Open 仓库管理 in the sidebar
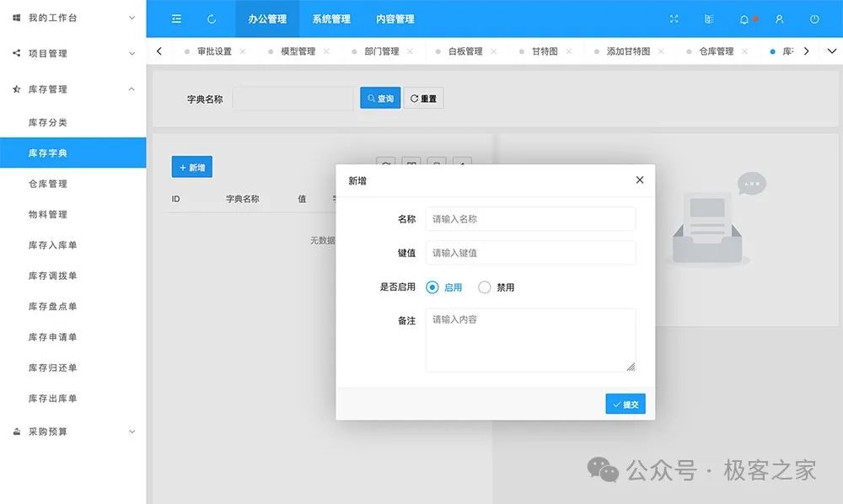This screenshot has width=843, height=504. click(x=73, y=184)
